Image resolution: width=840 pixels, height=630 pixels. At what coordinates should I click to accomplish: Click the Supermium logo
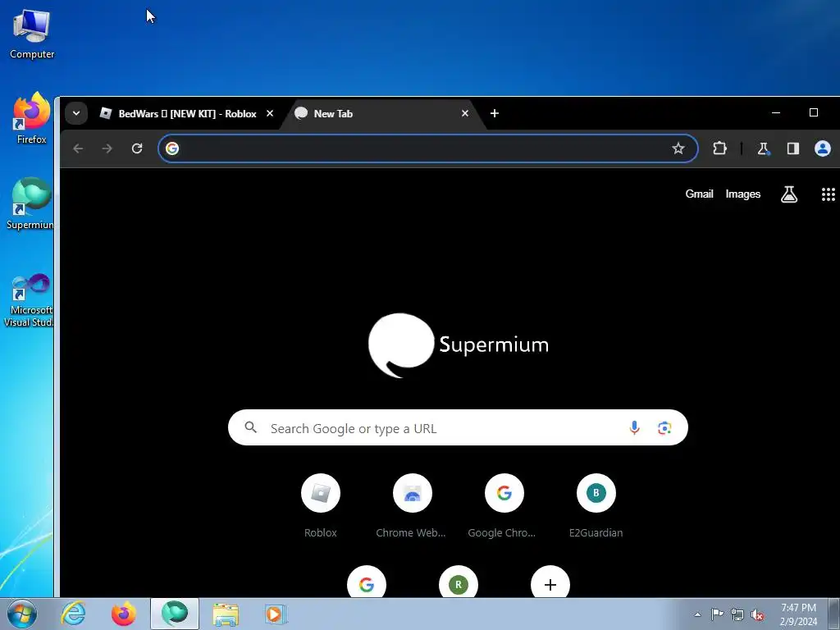(458, 345)
